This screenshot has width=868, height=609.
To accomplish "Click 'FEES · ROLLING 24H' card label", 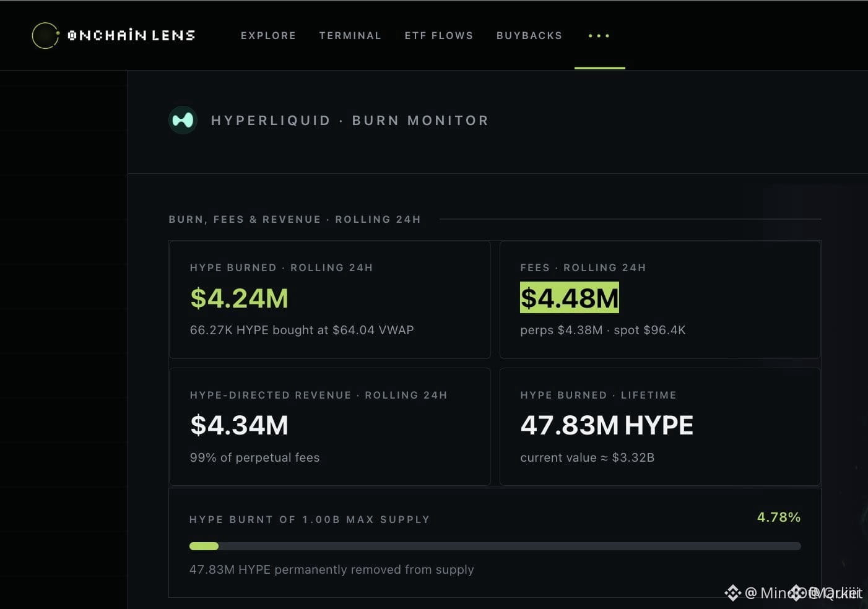I will (x=583, y=267).
